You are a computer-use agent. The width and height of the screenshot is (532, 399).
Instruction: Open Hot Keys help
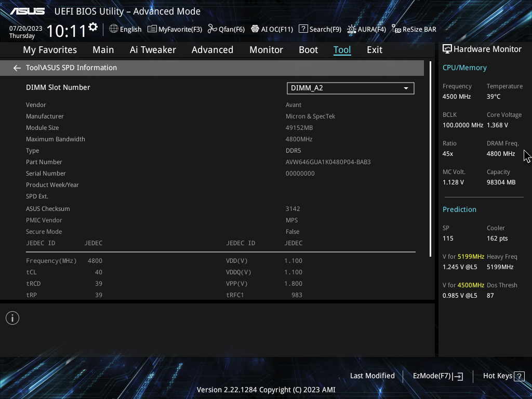click(503, 376)
